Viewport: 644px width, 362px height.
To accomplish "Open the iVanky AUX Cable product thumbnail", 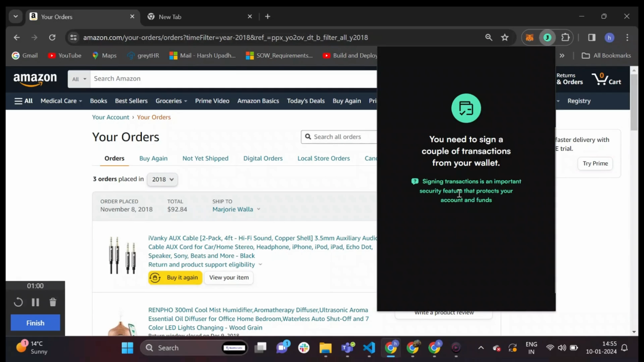I will 122,255.
